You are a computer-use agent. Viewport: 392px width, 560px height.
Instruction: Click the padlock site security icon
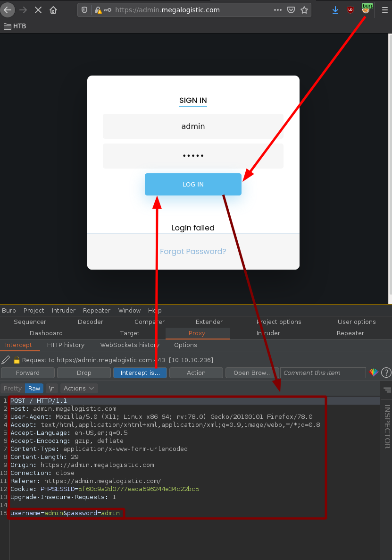pos(98,10)
